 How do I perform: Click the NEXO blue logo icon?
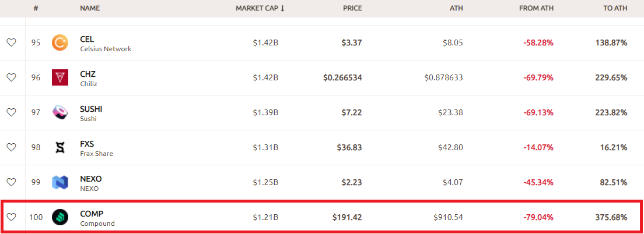pos(60,182)
